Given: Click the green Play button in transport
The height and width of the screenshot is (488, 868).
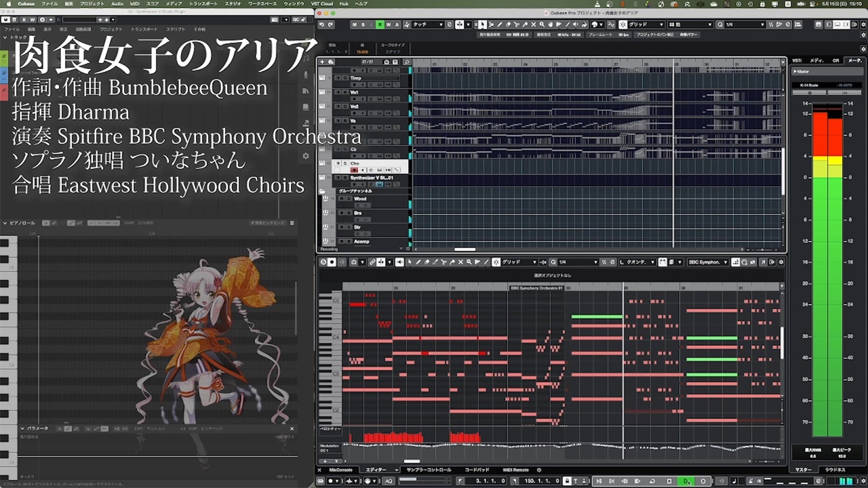Looking at the screenshot, I should click(x=687, y=481).
